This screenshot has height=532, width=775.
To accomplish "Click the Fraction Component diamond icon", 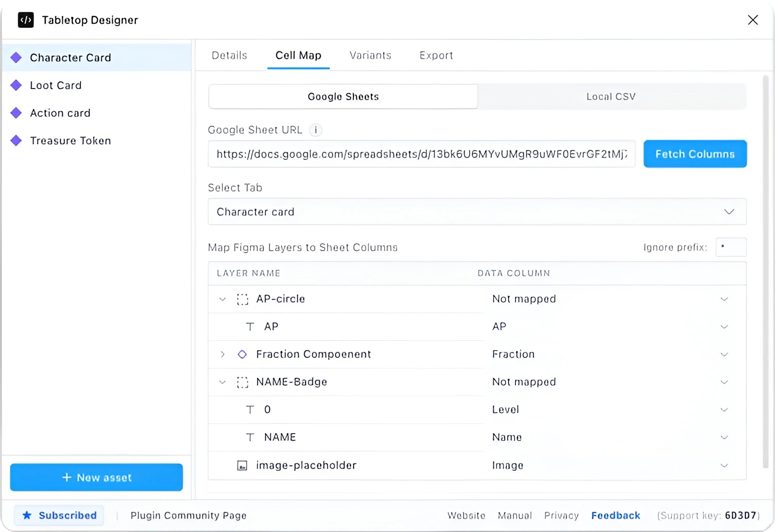I will tap(242, 355).
